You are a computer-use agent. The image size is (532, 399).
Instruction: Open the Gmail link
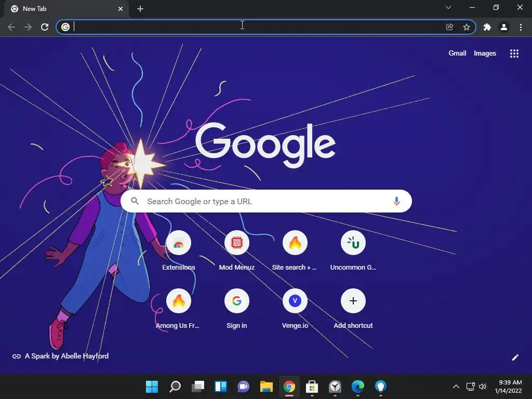(x=457, y=54)
